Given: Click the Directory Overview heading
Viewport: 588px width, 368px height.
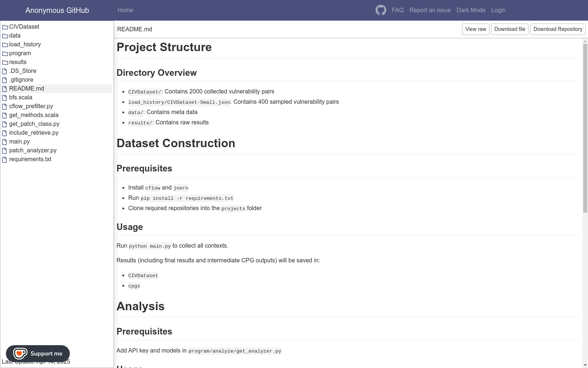Looking at the screenshot, I should 157,72.
